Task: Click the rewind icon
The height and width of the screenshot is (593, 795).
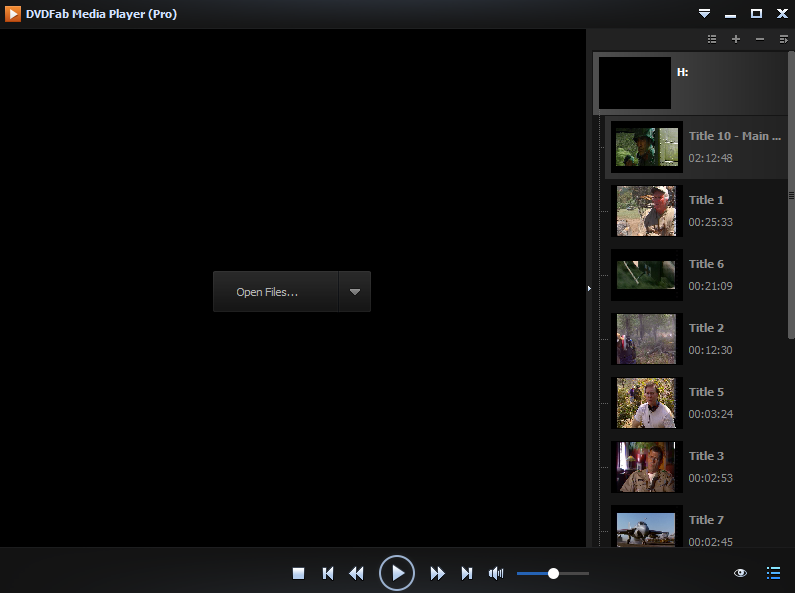Action: point(356,573)
